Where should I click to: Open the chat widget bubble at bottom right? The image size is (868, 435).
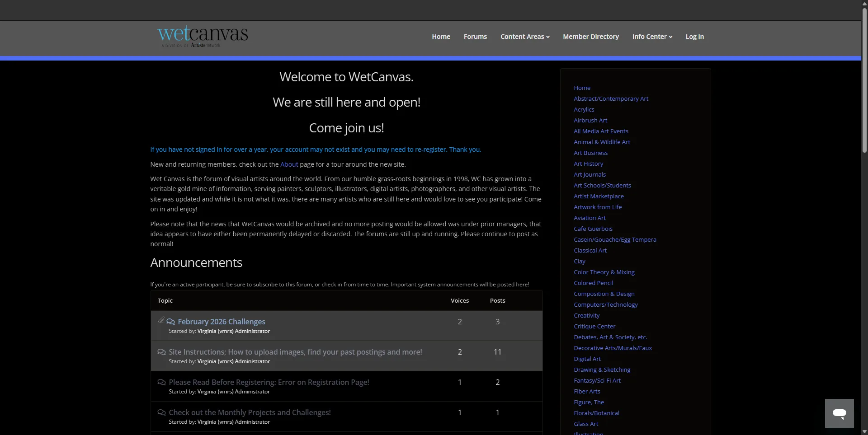[x=840, y=413]
